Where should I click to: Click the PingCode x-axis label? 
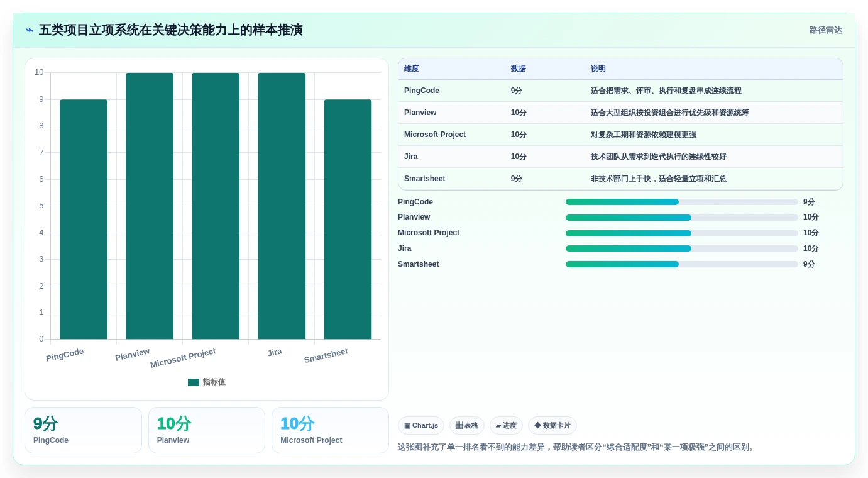tap(65, 355)
